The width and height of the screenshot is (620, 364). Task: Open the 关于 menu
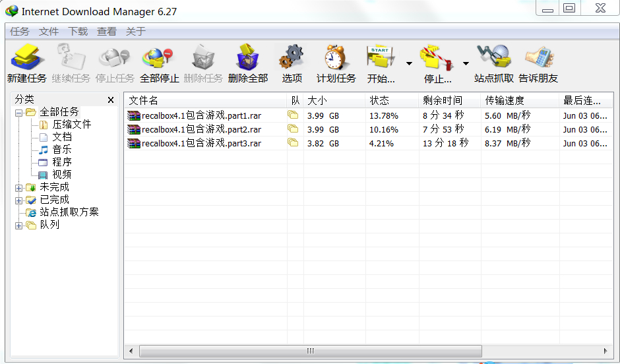pyautogui.click(x=136, y=31)
